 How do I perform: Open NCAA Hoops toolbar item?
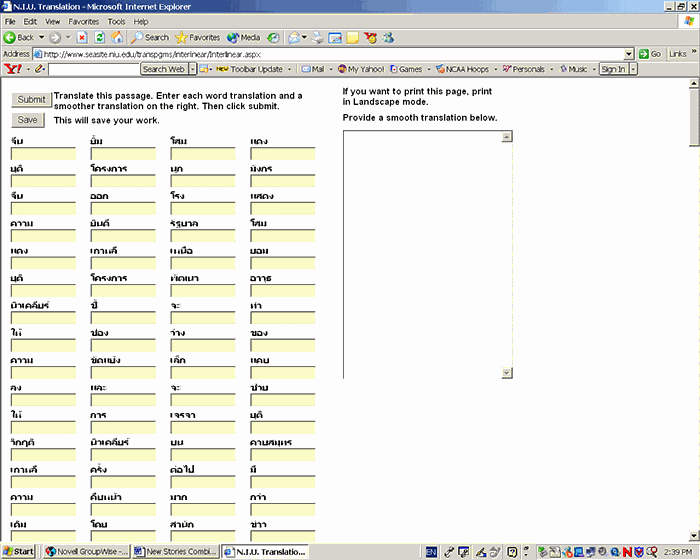pos(462,69)
